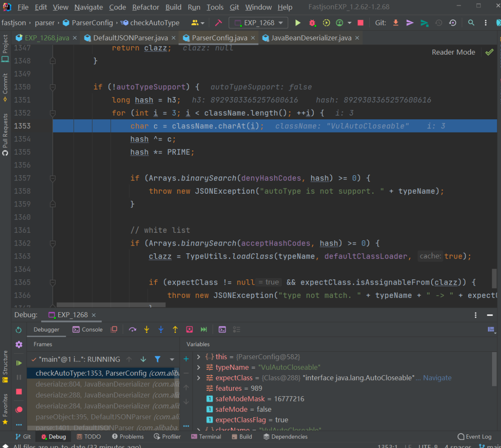501x448 pixels.
Task: View Breakpoints red circles icon
Action: tap(19, 410)
